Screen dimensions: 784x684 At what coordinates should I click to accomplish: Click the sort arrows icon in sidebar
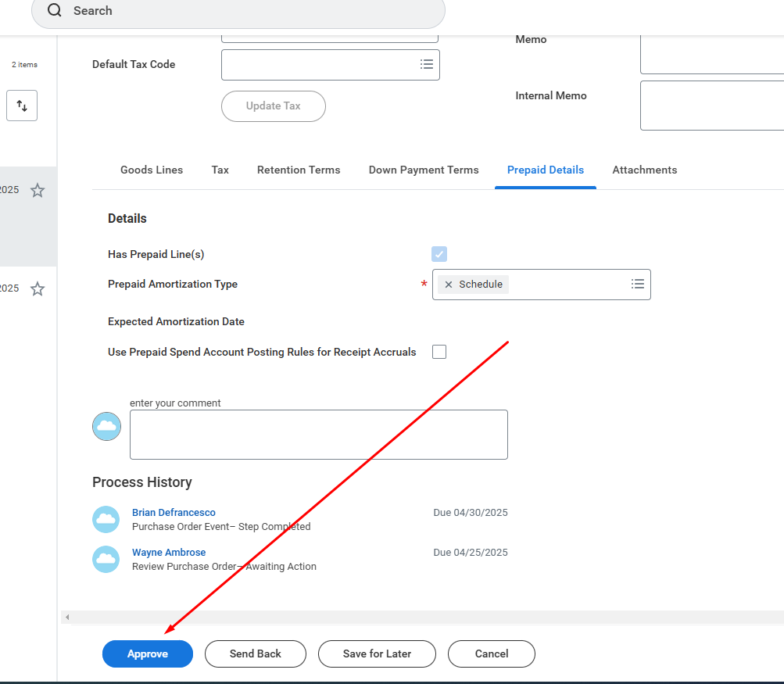22,106
